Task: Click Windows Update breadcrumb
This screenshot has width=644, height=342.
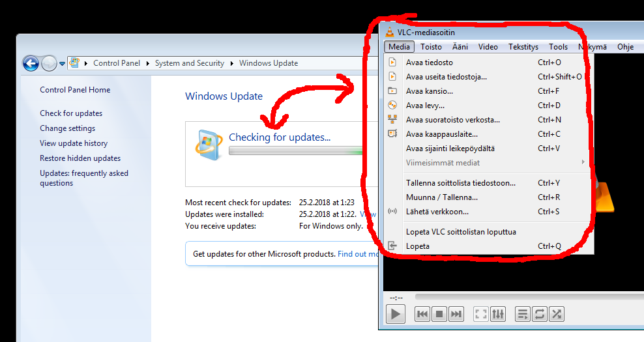Action: [x=269, y=63]
